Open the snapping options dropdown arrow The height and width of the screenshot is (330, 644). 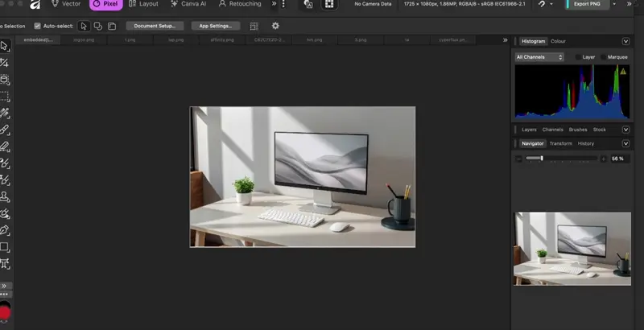coord(551,4)
